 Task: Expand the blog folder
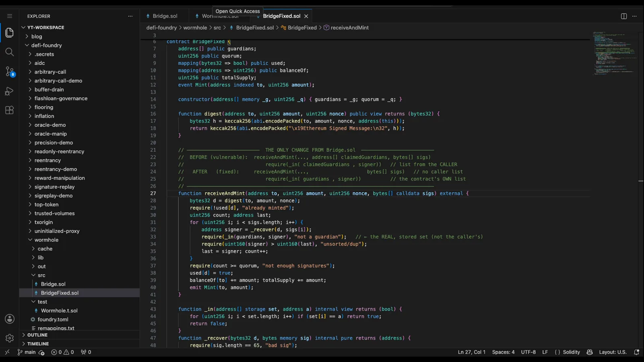tap(37, 36)
